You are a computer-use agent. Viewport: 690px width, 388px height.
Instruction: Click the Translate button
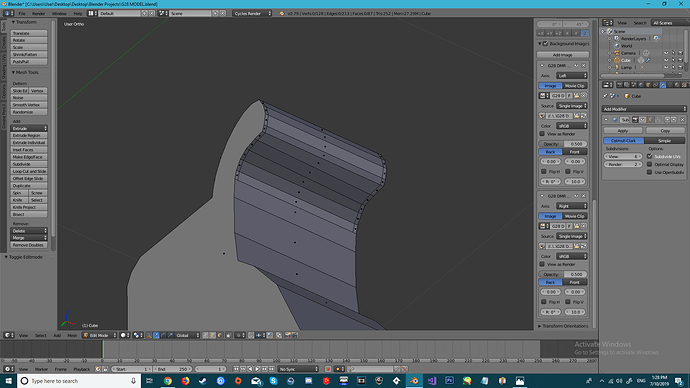29,33
